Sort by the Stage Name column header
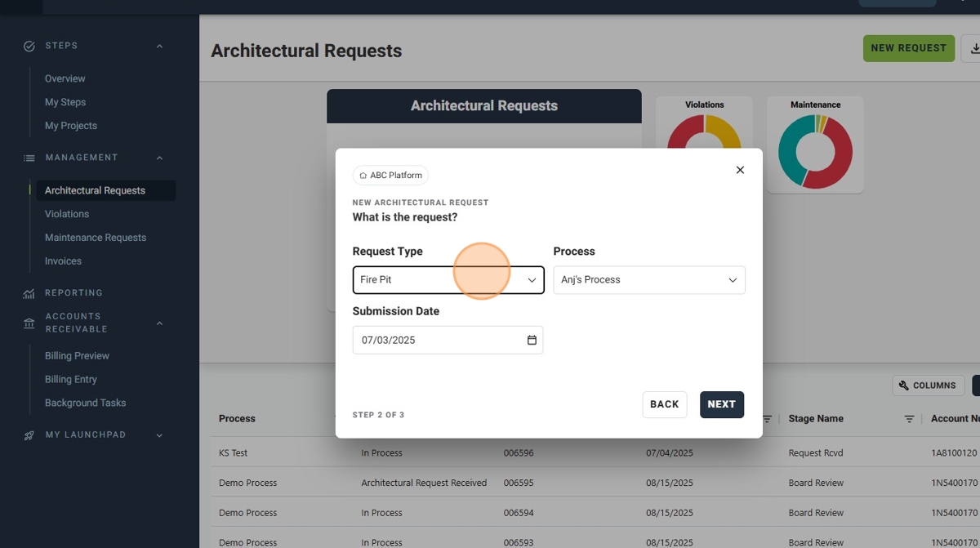Viewport: 980px width, 548px height. tap(816, 419)
